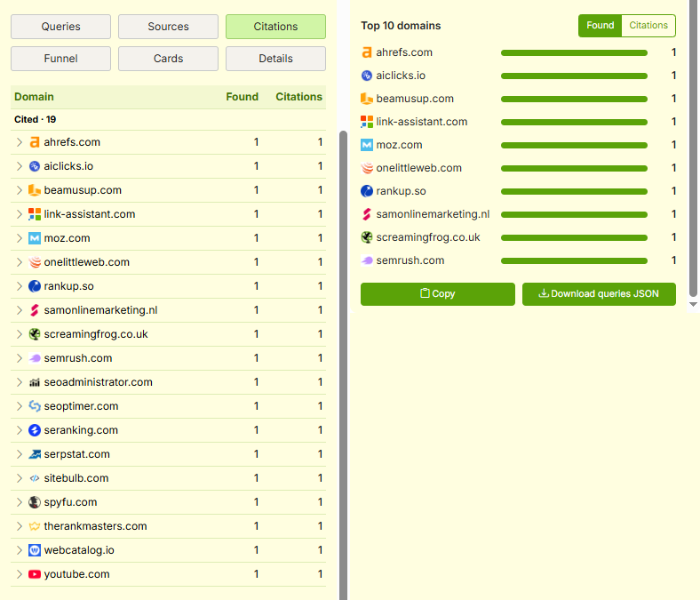Image resolution: width=700 pixels, height=600 pixels.
Task: Click the seranking.com favicon
Action: coord(35,430)
